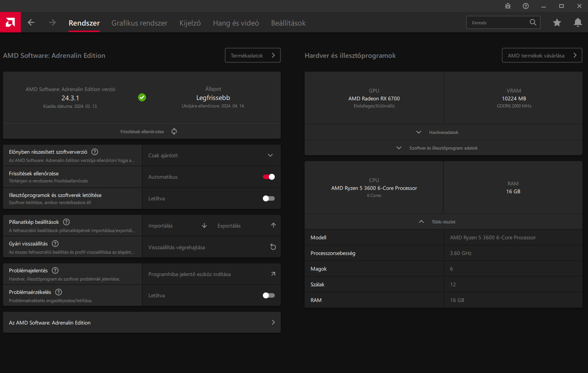The height and width of the screenshot is (373, 588).
Task: Click Frissítések ellenőrzése button
Action: pyautogui.click(x=142, y=131)
